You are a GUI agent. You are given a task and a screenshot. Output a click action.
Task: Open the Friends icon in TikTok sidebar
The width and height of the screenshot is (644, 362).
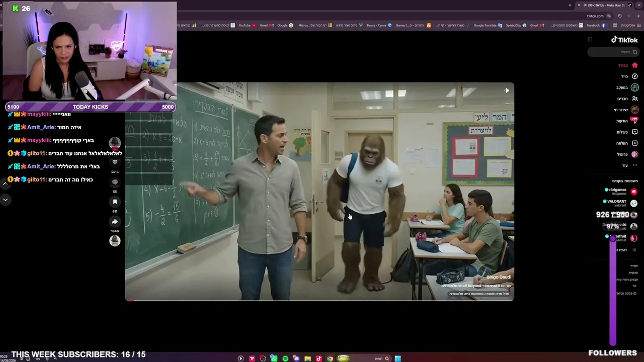tap(634, 99)
